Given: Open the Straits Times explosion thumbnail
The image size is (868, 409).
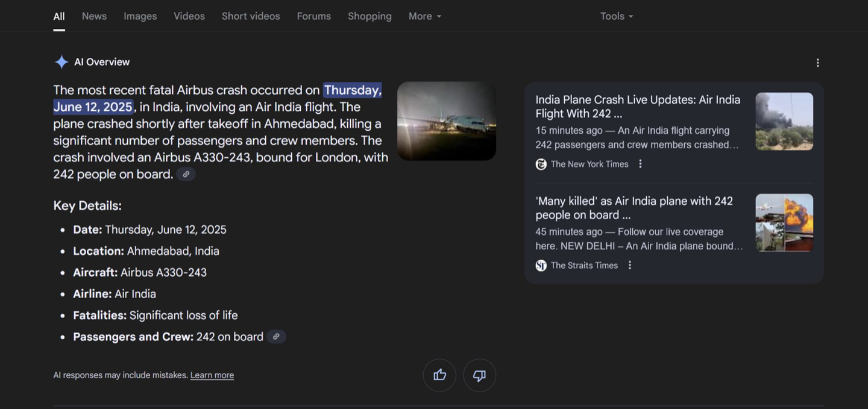Looking at the screenshot, I should 784,223.
